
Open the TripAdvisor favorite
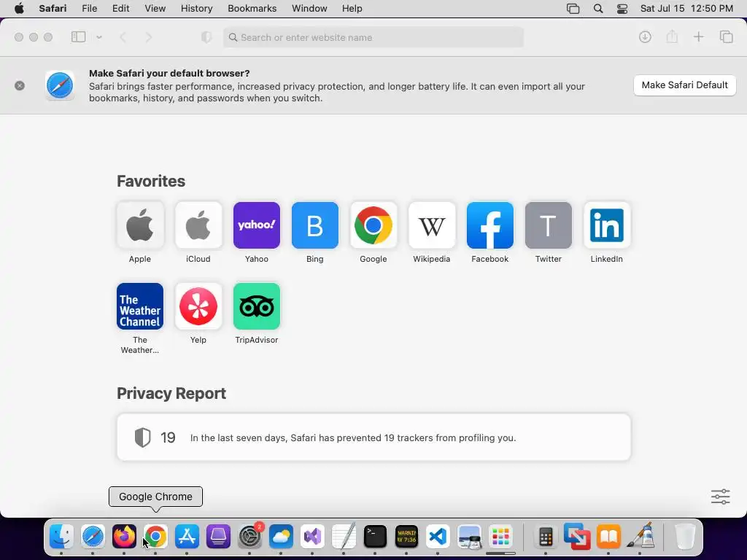click(x=257, y=306)
